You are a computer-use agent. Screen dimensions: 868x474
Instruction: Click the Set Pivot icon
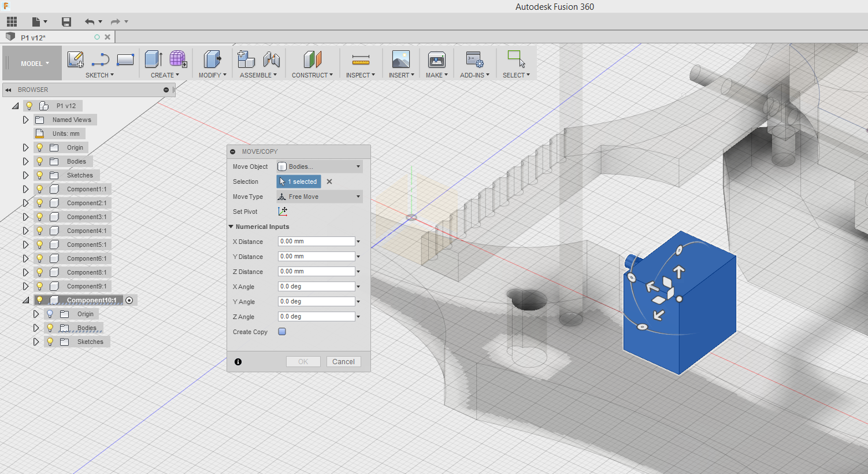click(283, 212)
